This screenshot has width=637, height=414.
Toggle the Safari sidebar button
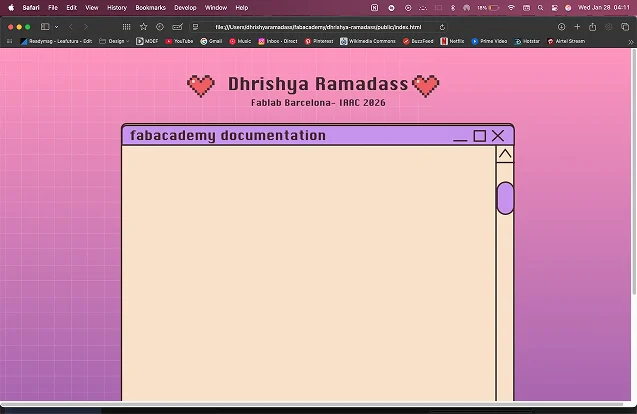[x=45, y=27]
